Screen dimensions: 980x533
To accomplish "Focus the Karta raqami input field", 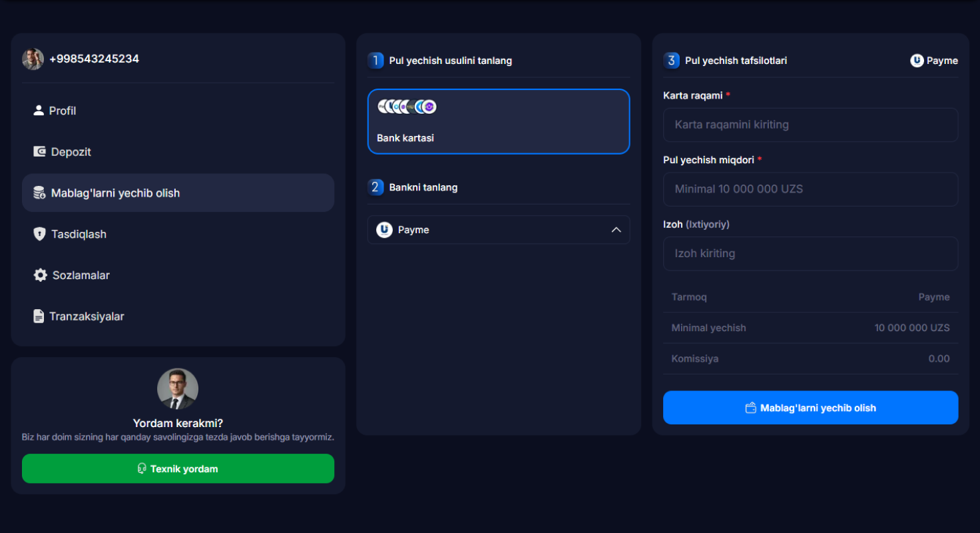I will tap(810, 125).
